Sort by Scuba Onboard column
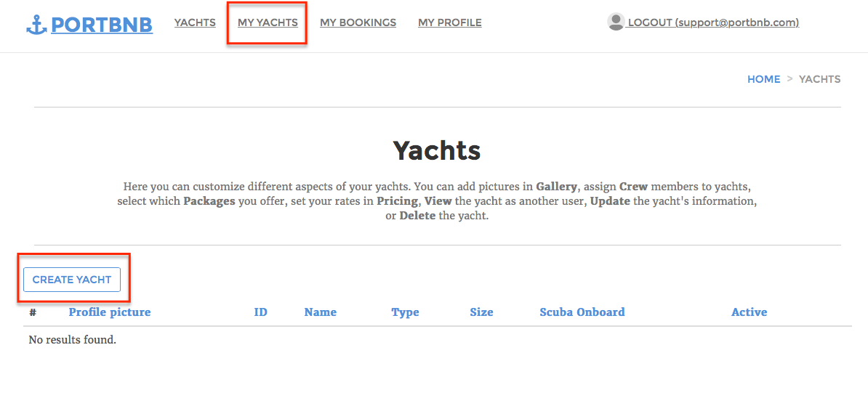The height and width of the screenshot is (398, 868). [x=582, y=312]
